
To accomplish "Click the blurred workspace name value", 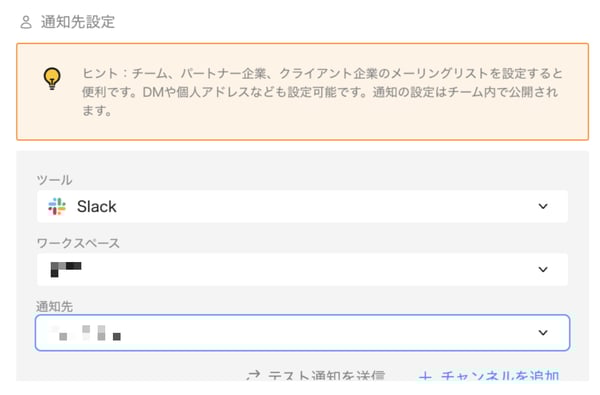I will tap(66, 269).
